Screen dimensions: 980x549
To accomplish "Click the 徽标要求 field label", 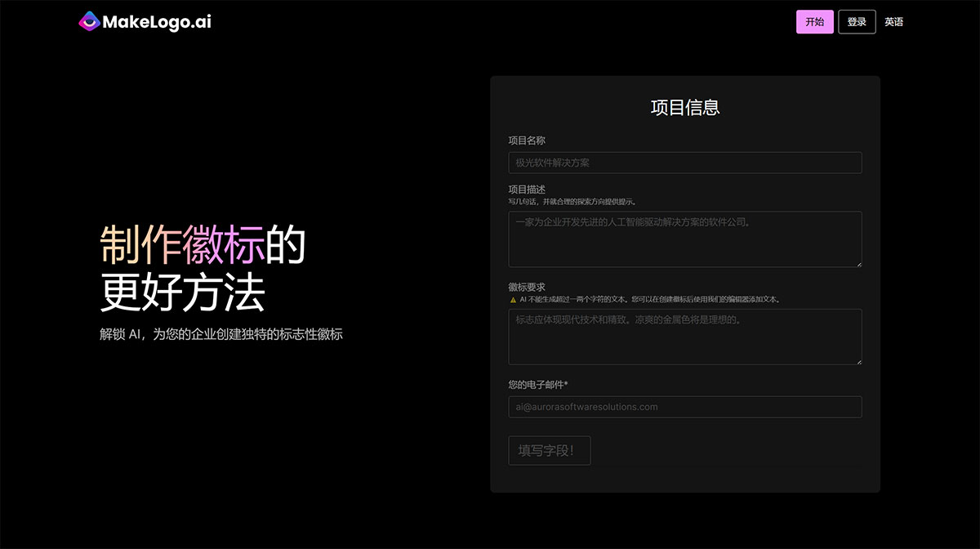I will click(528, 287).
